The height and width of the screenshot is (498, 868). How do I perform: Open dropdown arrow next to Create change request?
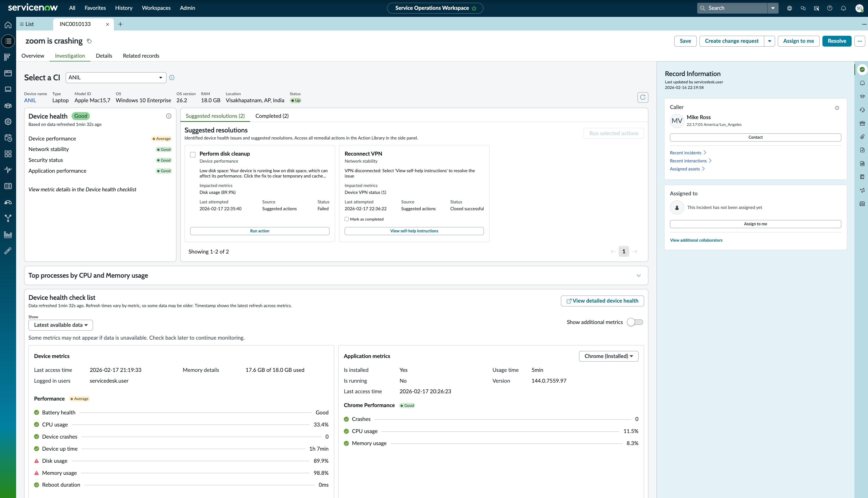770,41
